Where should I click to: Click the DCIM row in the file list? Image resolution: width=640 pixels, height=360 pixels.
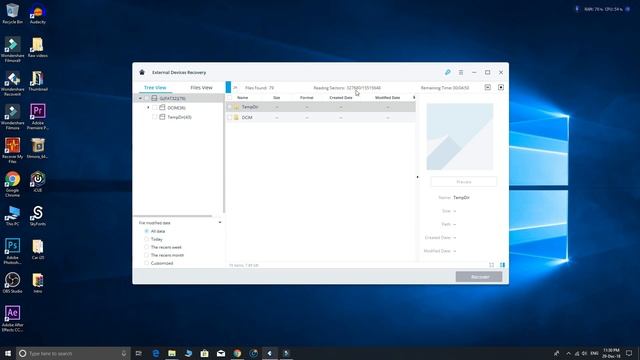coord(321,118)
